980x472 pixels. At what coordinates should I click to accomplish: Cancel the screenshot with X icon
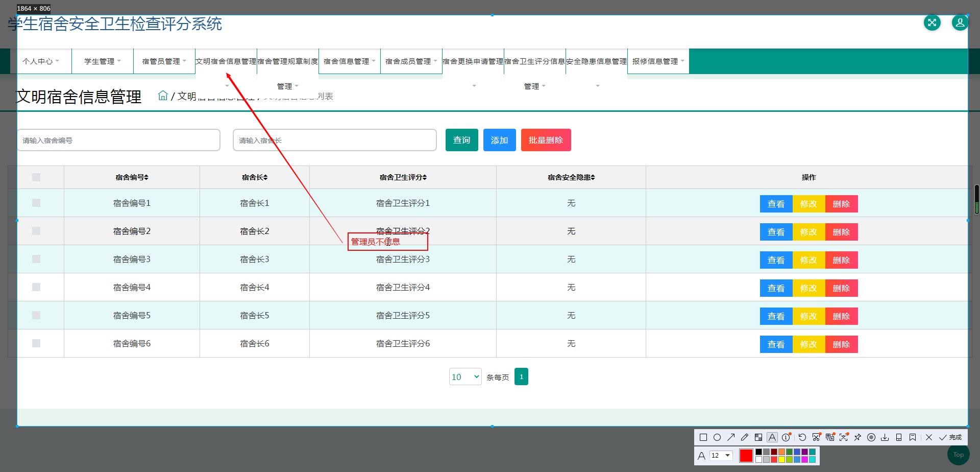click(x=929, y=437)
